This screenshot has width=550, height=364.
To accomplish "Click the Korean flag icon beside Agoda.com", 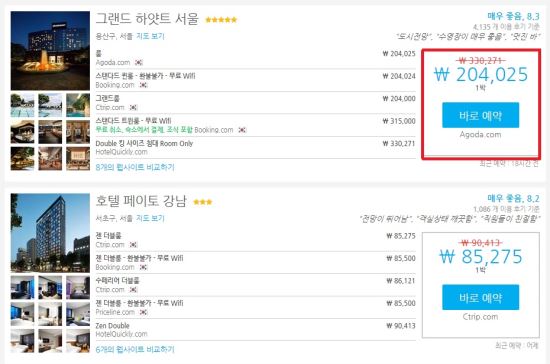I will coord(139,63).
